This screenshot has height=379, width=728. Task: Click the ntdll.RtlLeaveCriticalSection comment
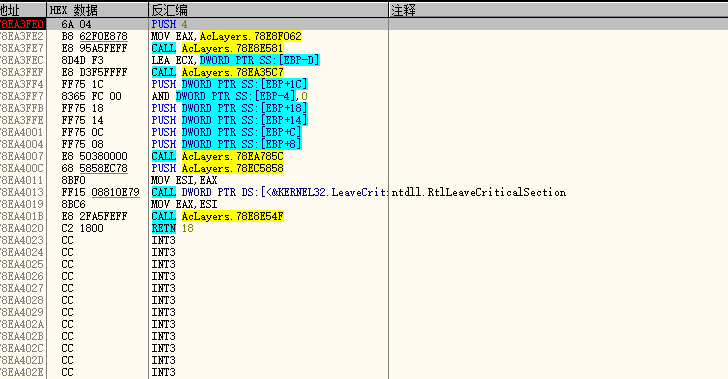click(479, 192)
